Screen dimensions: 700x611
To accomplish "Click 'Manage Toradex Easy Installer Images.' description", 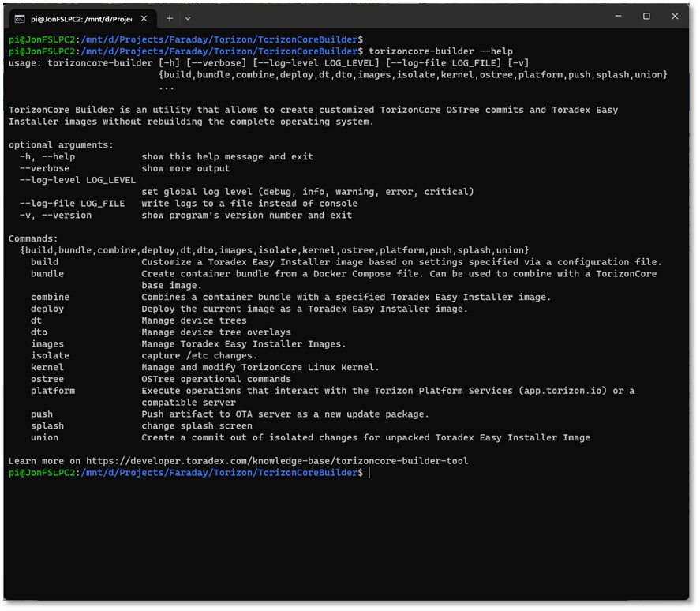I will (x=244, y=344).
